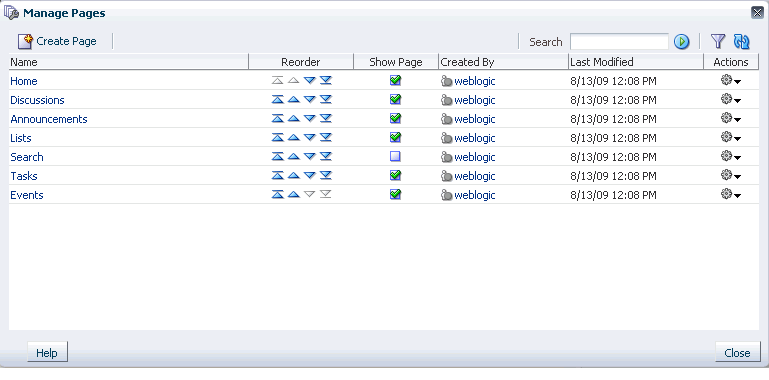769x380 pixels.
Task: Open Actions menu for Home
Action: [x=731, y=80]
